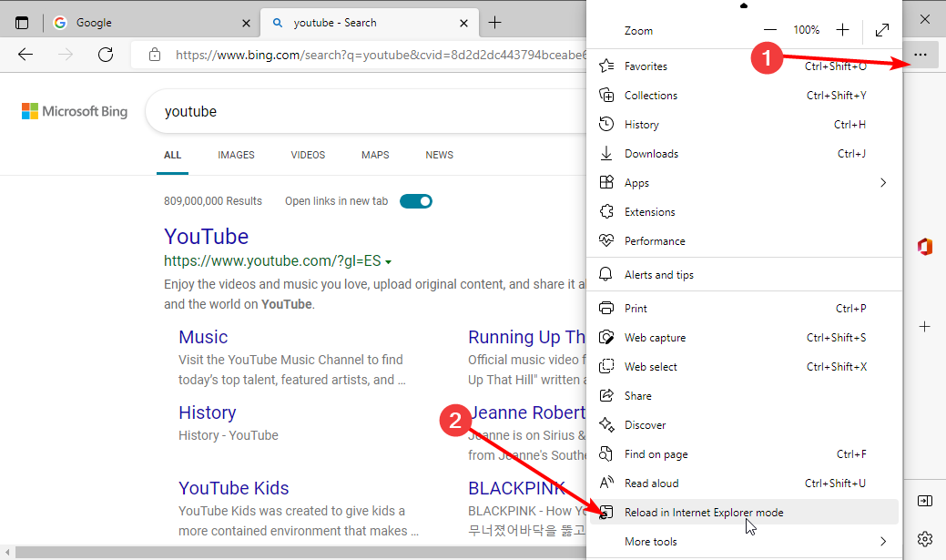Open the VIDEOS search tab
Screen dimensions: 946x560
coord(308,155)
